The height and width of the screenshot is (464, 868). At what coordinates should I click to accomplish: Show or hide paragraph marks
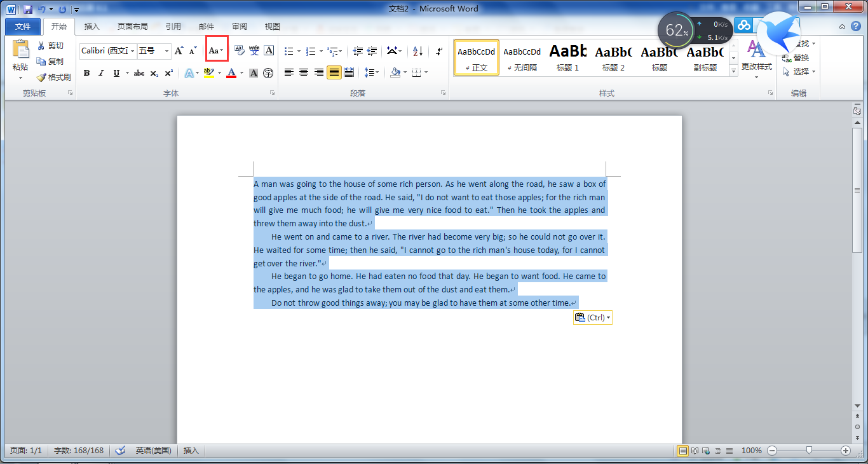438,51
